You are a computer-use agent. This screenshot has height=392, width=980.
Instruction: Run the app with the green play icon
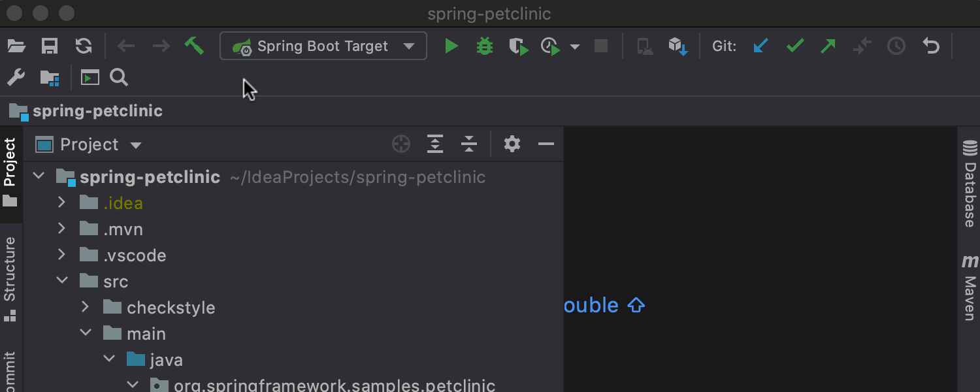pos(451,46)
